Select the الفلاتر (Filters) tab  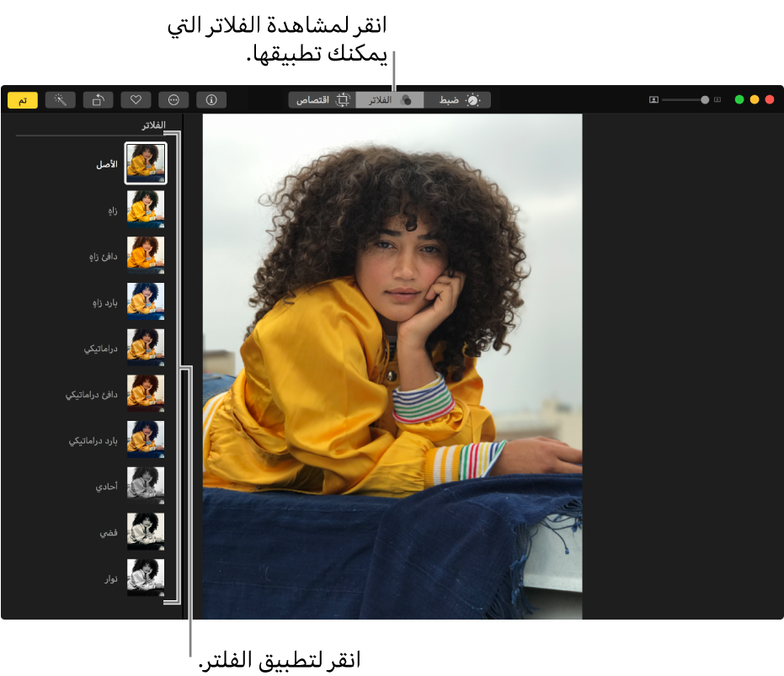click(x=389, y=99)
